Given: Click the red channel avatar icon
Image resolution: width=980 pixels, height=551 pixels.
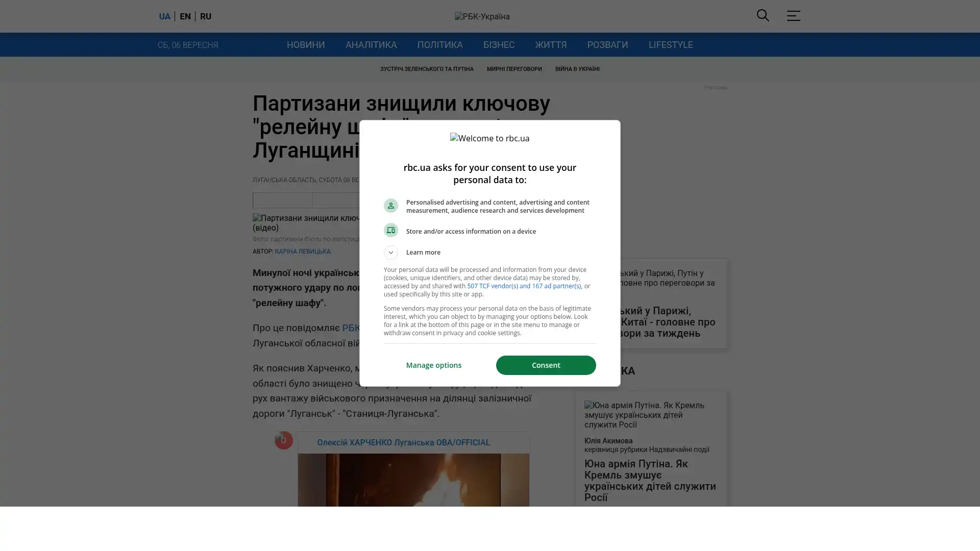Looking at the screenshot, I should (284, 440).
